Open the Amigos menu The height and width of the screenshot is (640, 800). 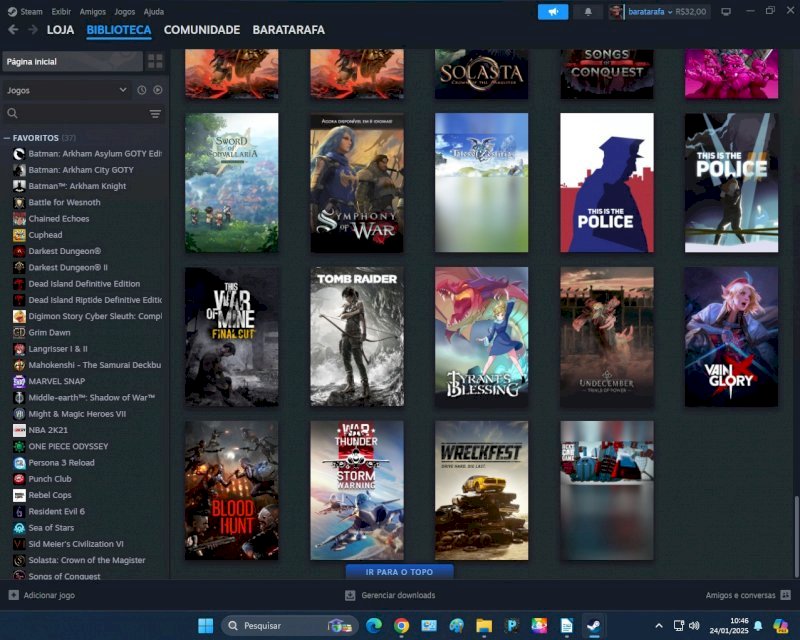point(92,11)
